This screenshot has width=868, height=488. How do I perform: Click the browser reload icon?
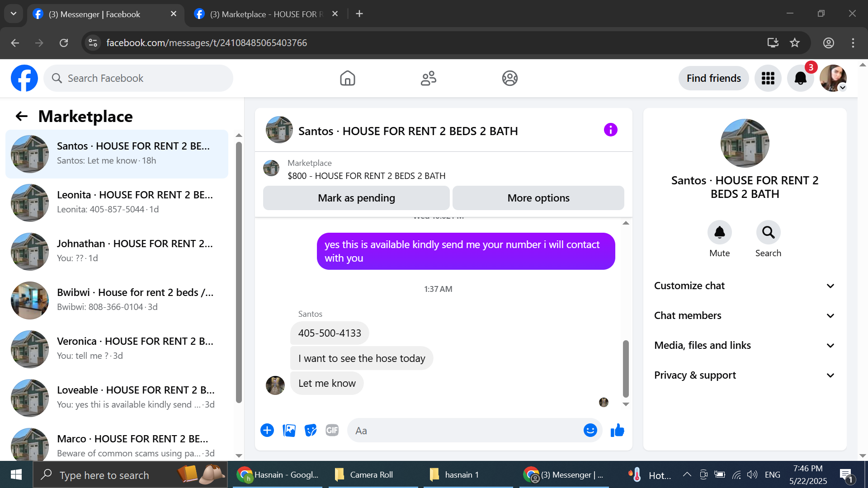pos(64,43)
